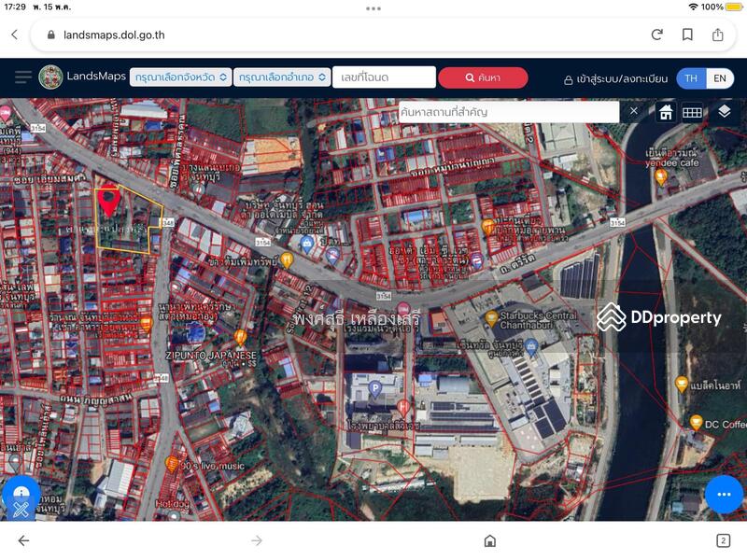The image size is (747, 560).
Task: Reload the page with the refresh icon
Action: point(657,35)
